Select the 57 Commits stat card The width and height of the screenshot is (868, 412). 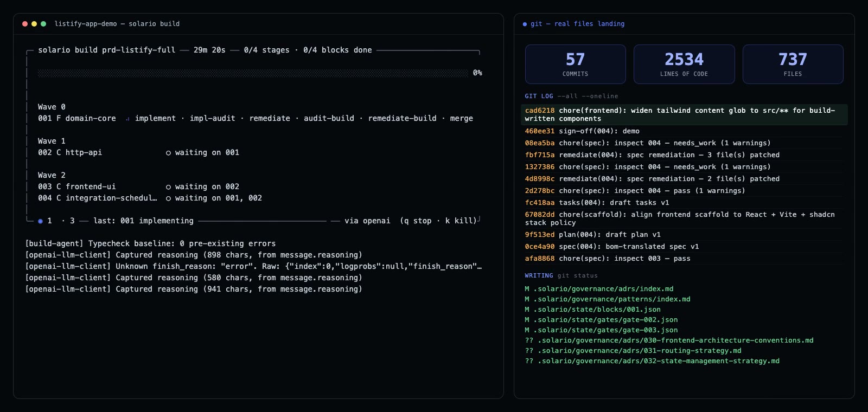tap(575, 64)
